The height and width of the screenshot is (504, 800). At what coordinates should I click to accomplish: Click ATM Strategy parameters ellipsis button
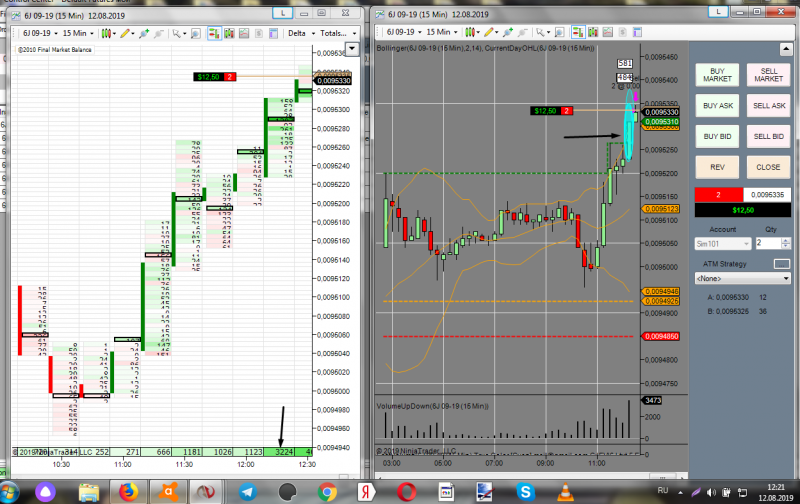tap(781, 264)
